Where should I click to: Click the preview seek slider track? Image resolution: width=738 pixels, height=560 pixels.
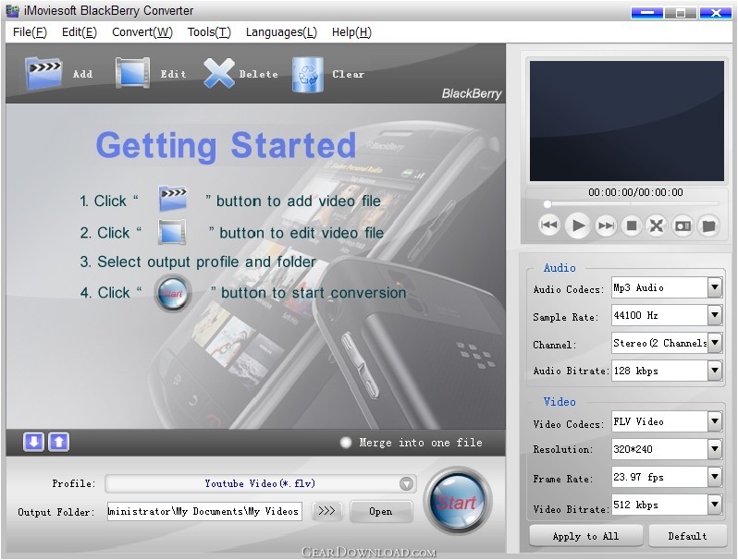pos(632,204)
